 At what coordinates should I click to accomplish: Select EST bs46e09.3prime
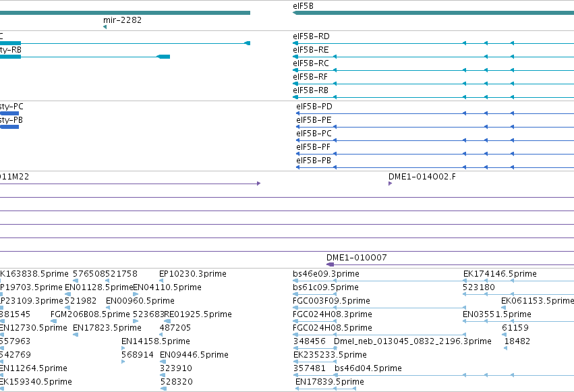coord(326,274)
